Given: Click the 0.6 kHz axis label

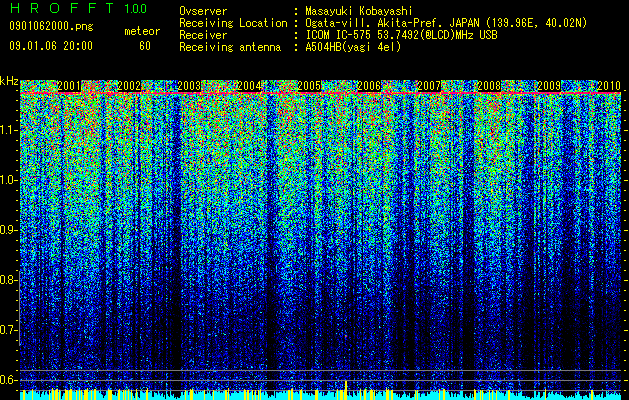Looking at the screenshot, I should tap(9, 380).
